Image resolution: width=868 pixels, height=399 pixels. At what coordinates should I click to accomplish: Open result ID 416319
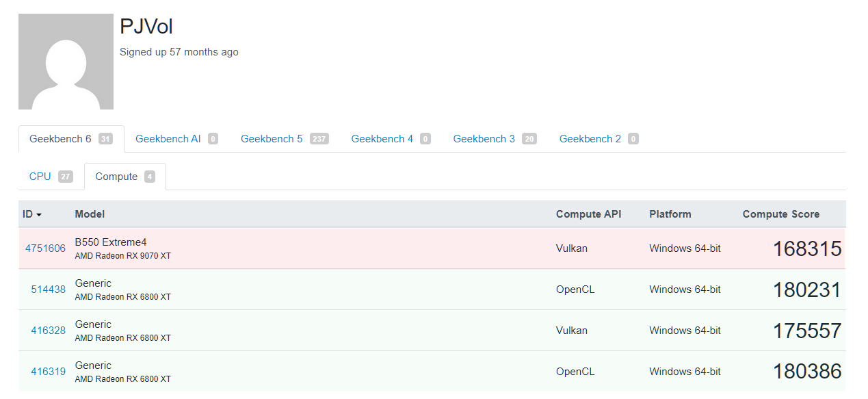tap(48, 372)
